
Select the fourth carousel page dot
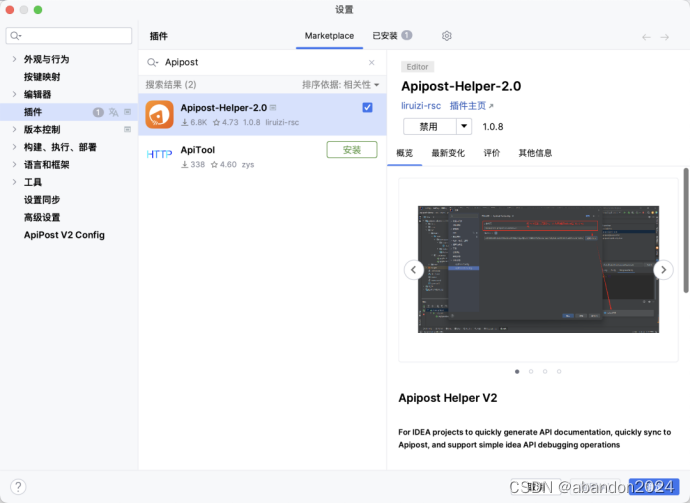559,371
